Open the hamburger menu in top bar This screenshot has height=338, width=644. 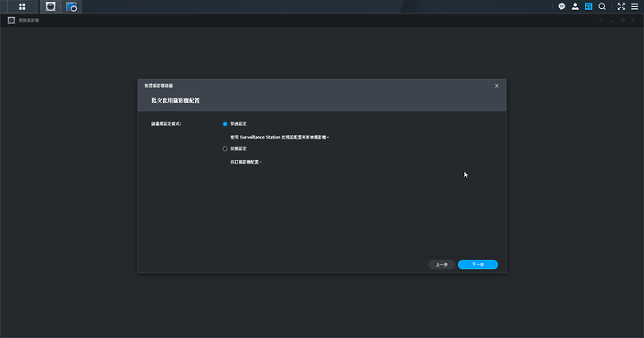pos(634,6)
